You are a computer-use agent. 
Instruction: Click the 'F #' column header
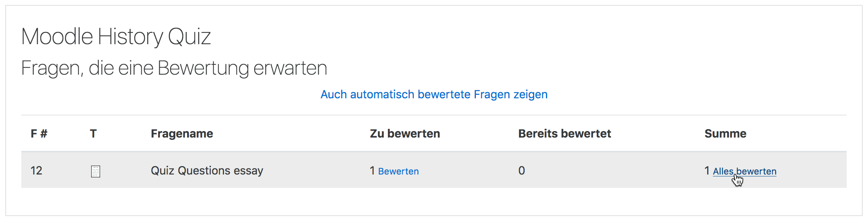click(39, 134)
